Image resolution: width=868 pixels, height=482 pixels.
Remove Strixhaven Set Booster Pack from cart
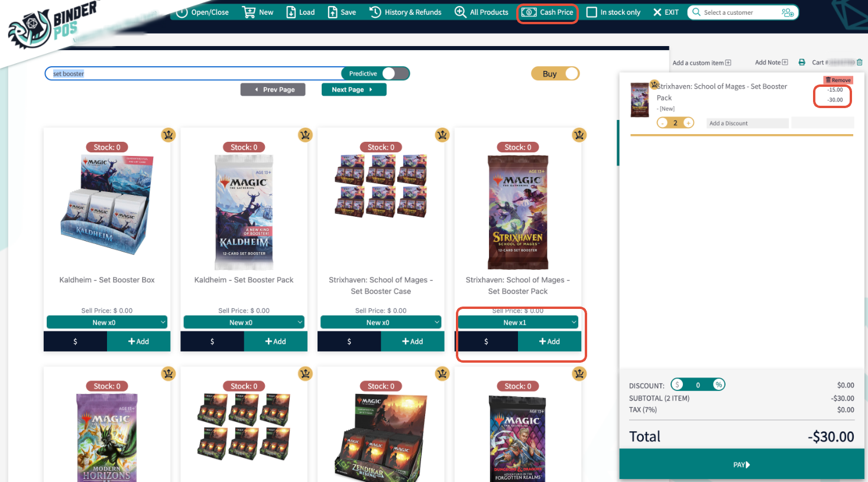tap(838, 80)
